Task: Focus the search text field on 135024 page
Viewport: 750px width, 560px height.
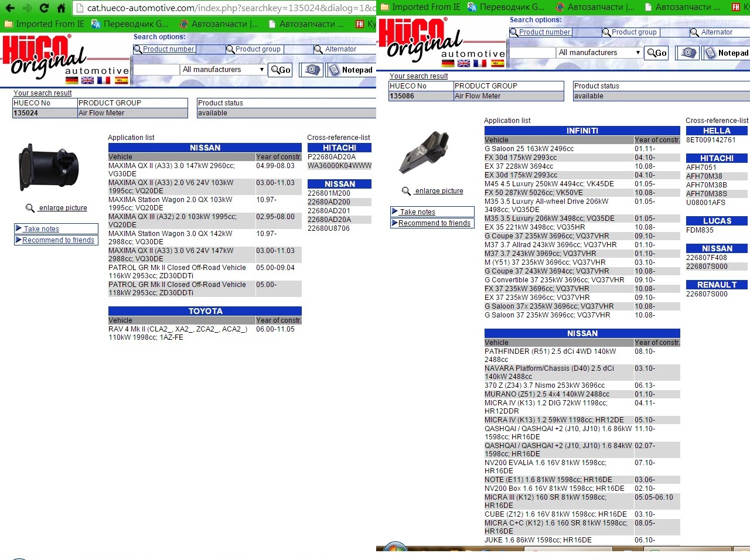Action: (156, 70)
